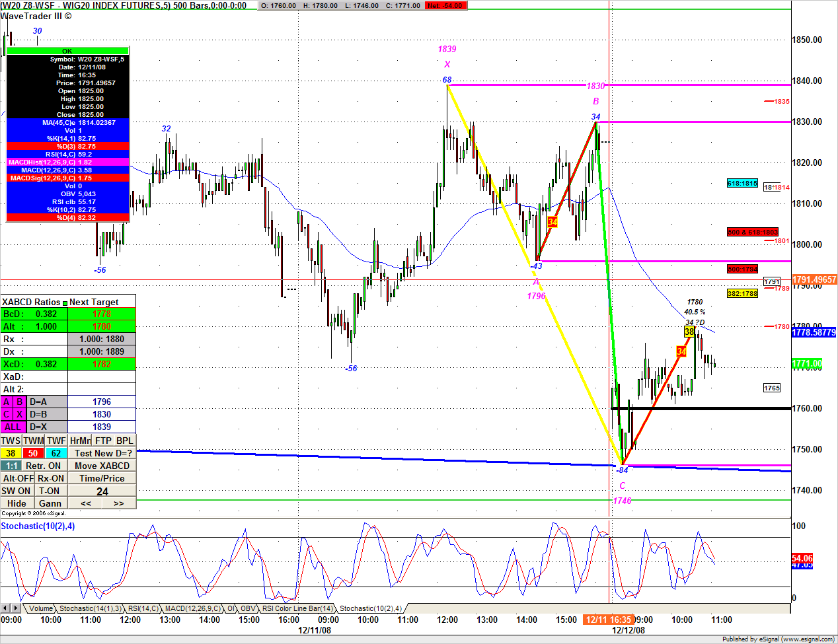Click the A point selector cell
The width and height of the screenshot is (838, 644).
(x=7, y=402)
